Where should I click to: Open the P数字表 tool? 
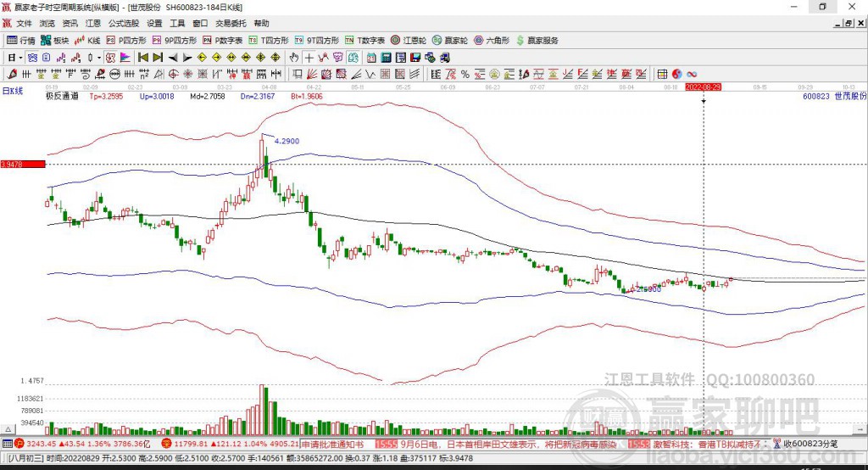[223, 41]
